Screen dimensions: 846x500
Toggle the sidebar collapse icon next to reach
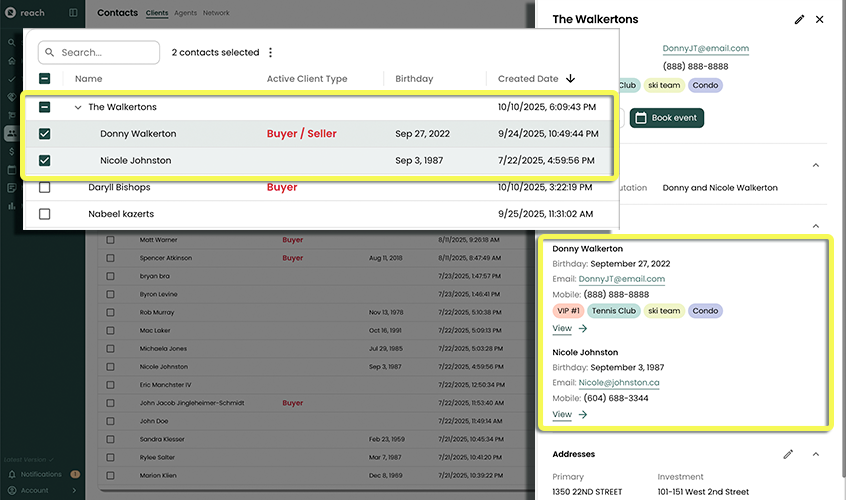click(x=73, y=13)
